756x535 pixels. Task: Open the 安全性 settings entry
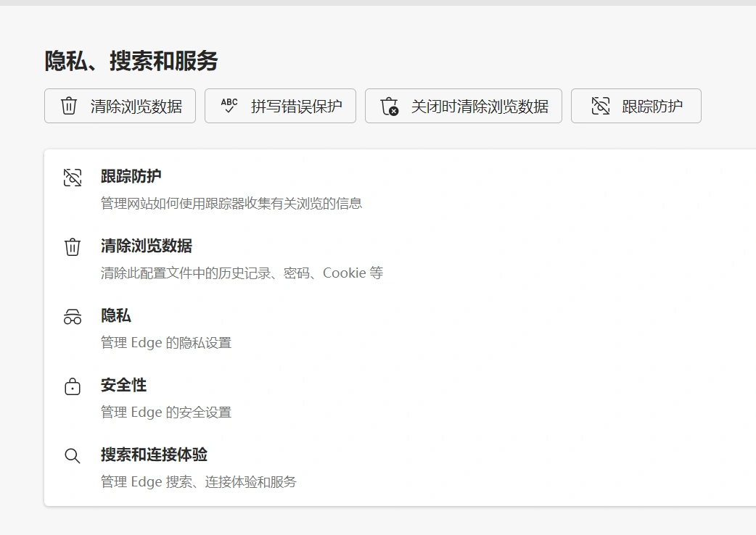(123, 386)
